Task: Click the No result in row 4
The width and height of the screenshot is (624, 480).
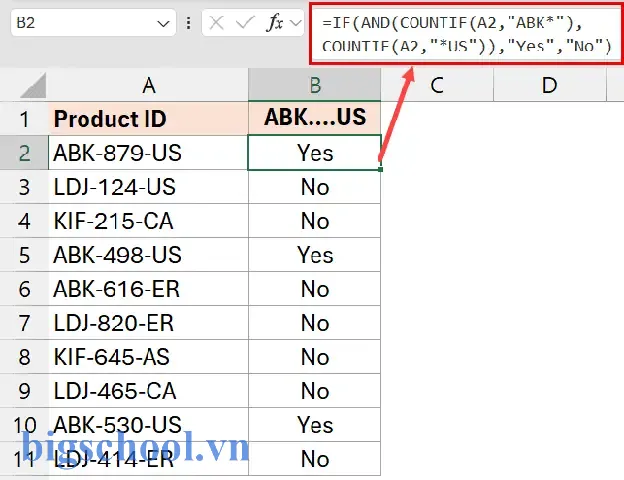Action: 315,221
